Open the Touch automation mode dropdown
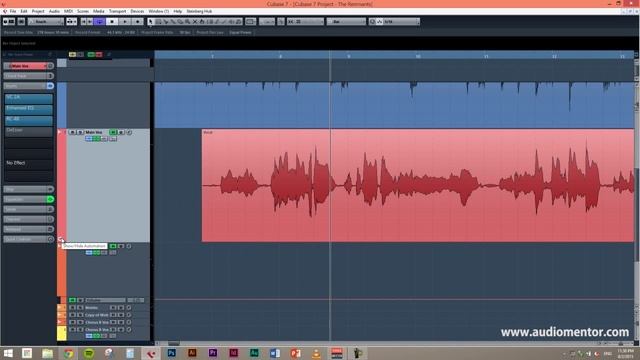Viewport: 640px width, 360px height. 46,22
